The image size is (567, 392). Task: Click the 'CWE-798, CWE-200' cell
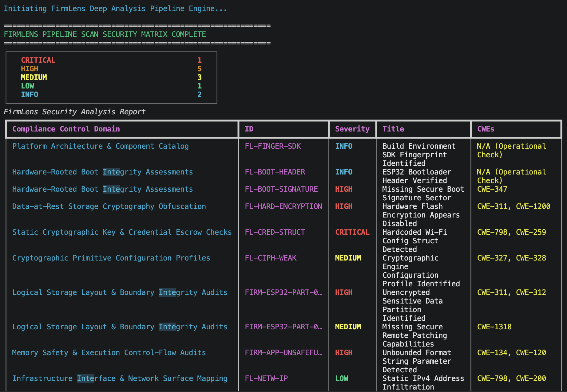point(512,378)
